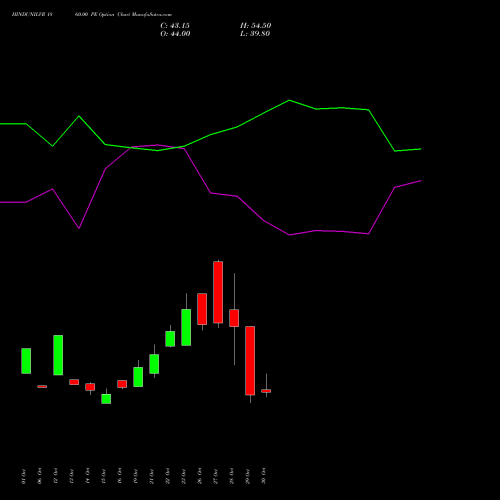
Task: Click the red candle above 26 Oct
Action: point(202,309)
